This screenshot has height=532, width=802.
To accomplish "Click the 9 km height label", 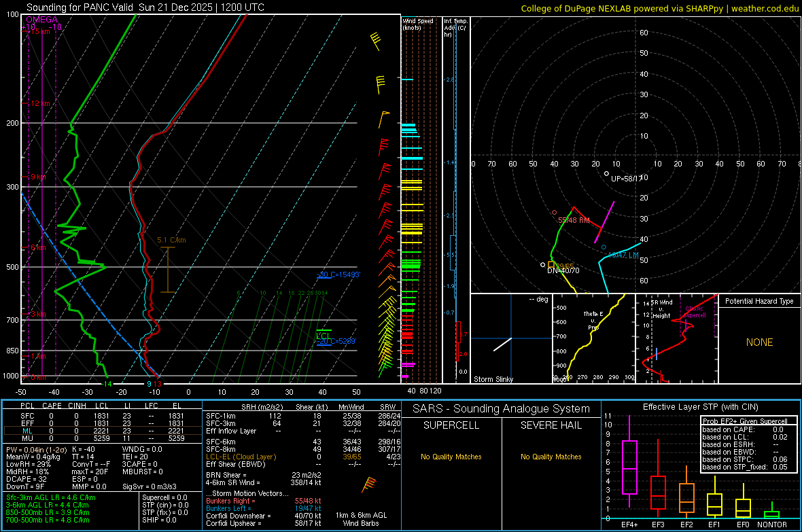I will tap(38, 177).
